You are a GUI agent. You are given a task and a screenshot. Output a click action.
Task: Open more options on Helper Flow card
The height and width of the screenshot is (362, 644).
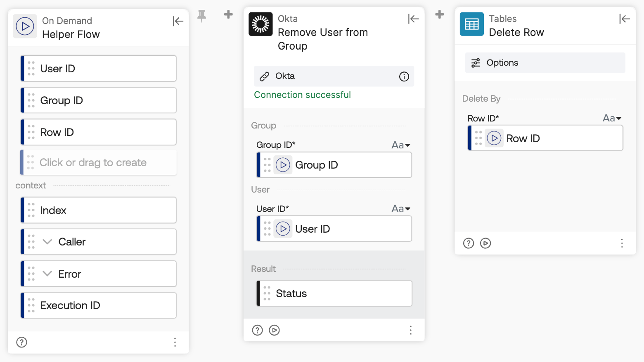[175, 342]
